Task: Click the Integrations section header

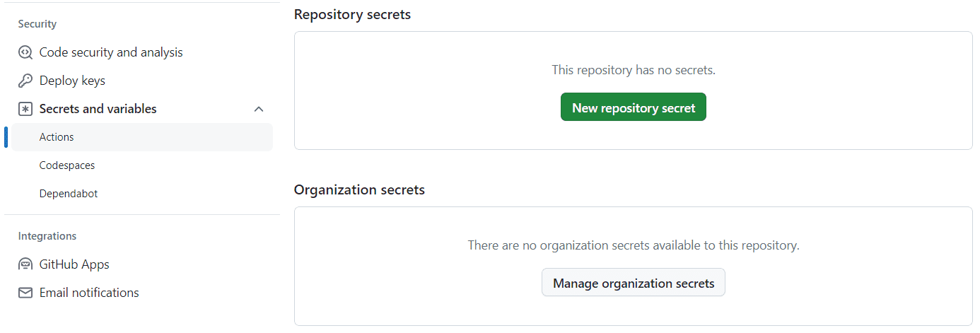Action: pos(47,236)
